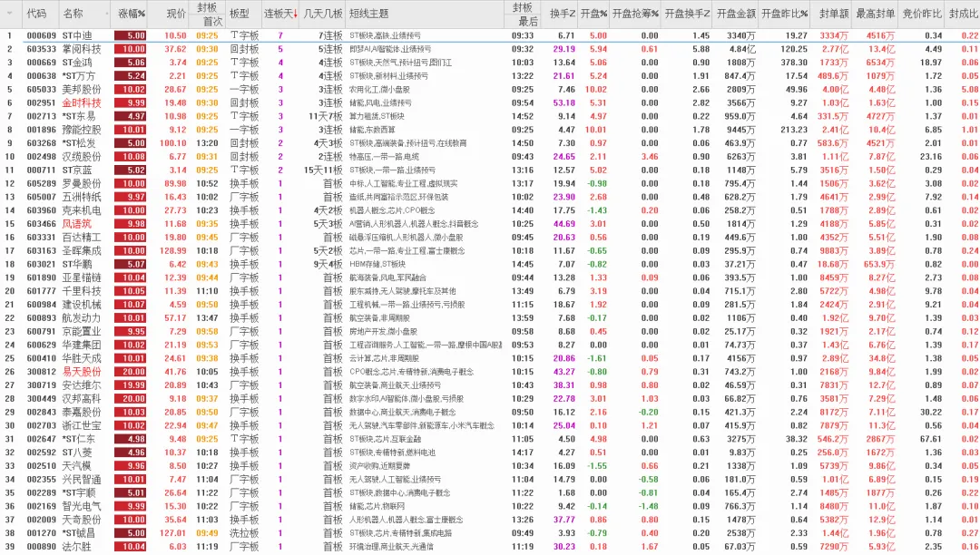Select stock row 罗曼股份
The width and height of the screenshot is (980, 555).
click(490, 183)
